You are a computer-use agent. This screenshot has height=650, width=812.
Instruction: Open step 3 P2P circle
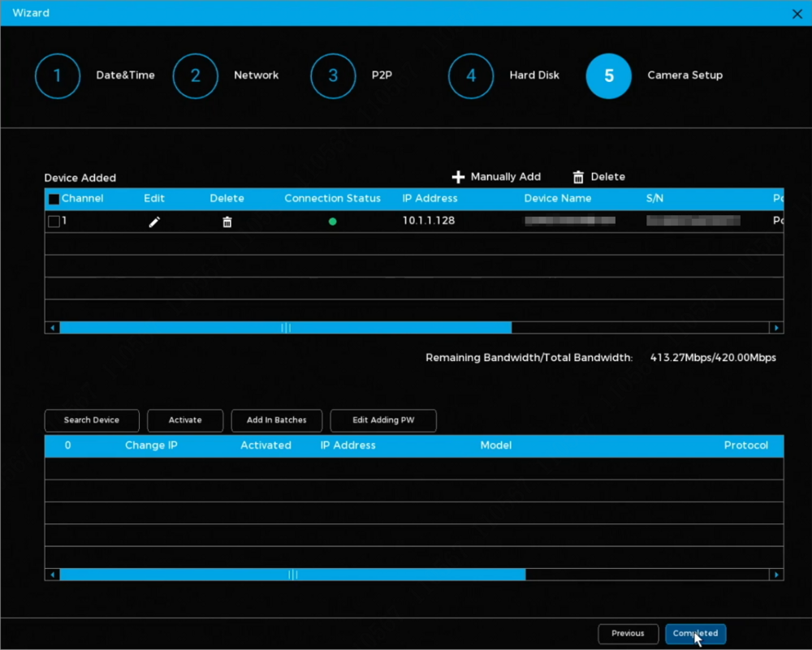pyautogui.click(x=333, y=75)
